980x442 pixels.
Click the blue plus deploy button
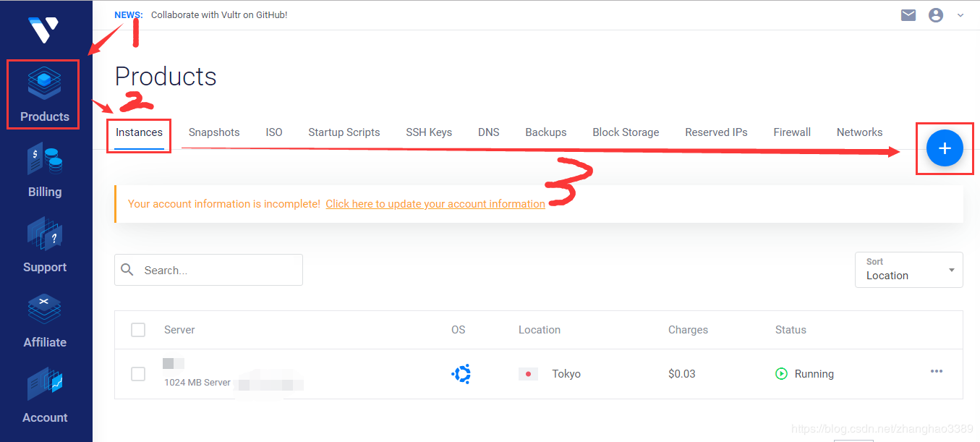point(945,148)
